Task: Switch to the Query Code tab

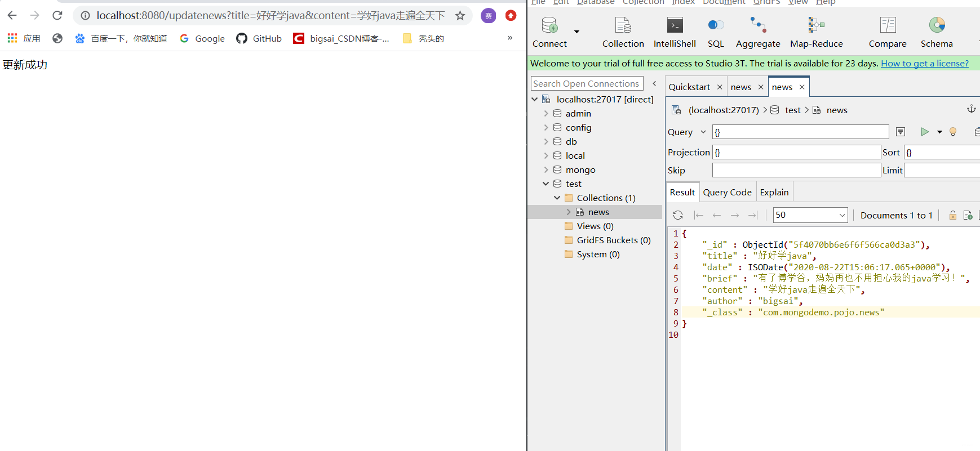Action: 727,192
